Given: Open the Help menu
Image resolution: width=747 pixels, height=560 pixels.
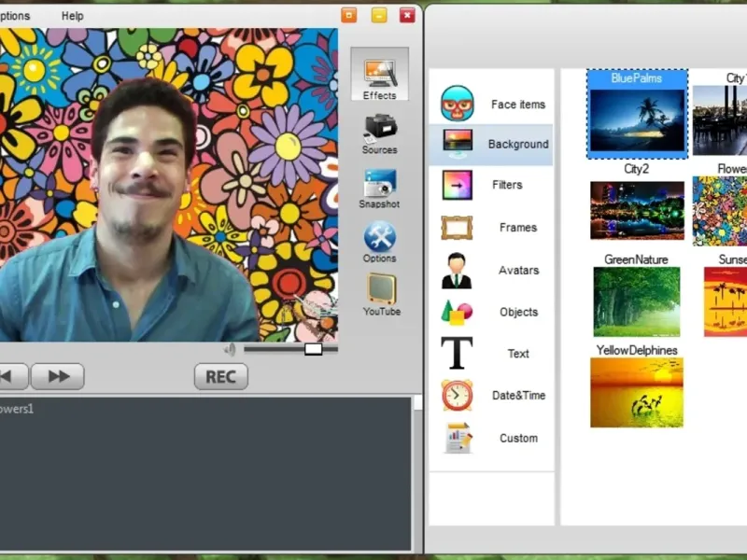Looking at the screenshot, I should pyautogui.click(x=72, y=16).
